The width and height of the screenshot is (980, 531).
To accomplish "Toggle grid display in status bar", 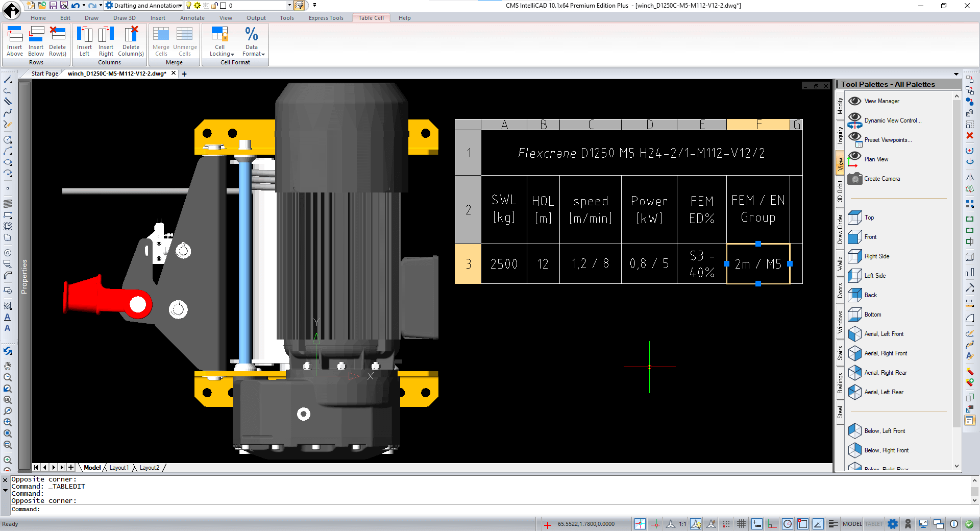I will [741, 524].
